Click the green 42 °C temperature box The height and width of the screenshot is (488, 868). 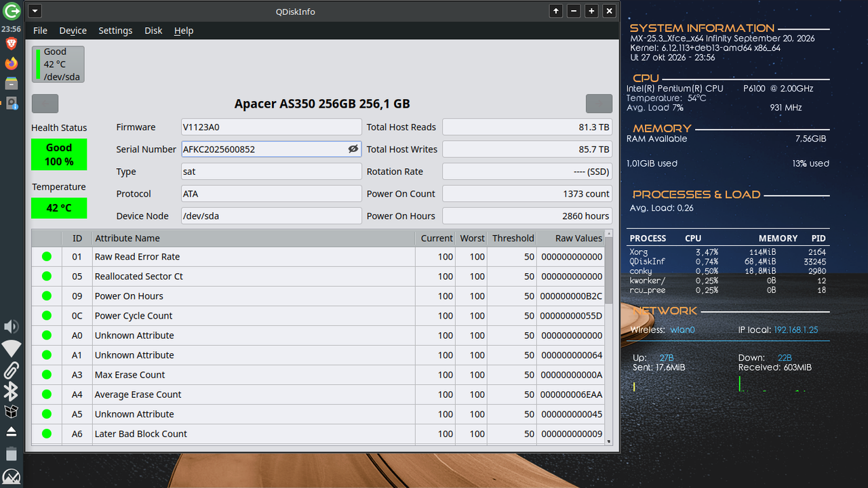pos(59,208)
